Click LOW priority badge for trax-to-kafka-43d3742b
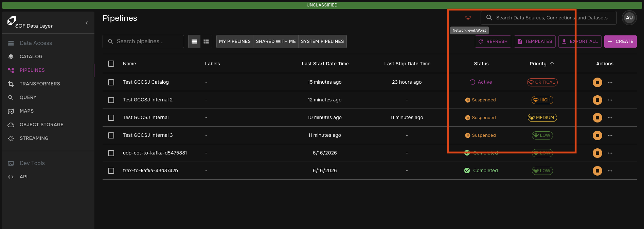Screen dimensions: 644x229 [x=542, y=170]
